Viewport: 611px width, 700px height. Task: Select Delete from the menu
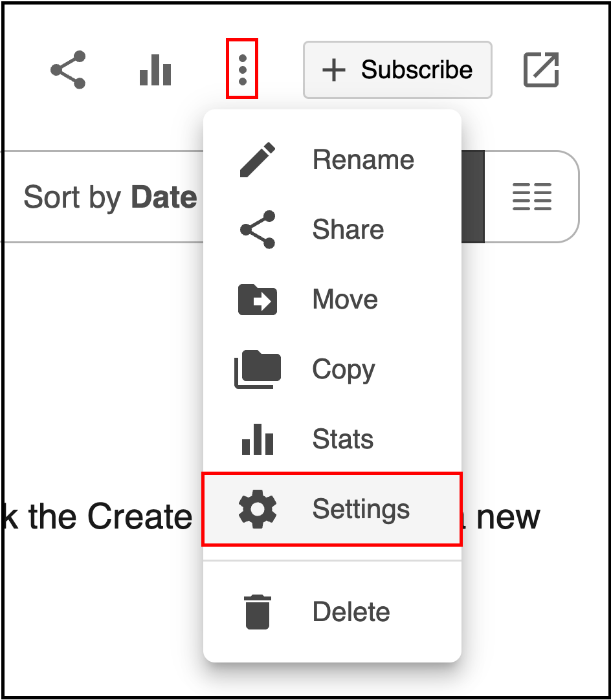click(332, 611)
